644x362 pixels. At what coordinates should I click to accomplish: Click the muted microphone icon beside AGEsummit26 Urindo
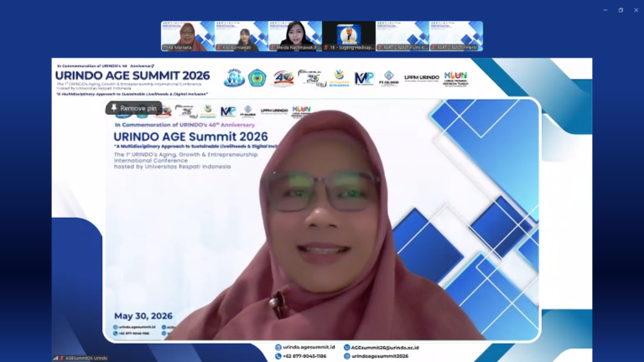[x=62, y=359]
